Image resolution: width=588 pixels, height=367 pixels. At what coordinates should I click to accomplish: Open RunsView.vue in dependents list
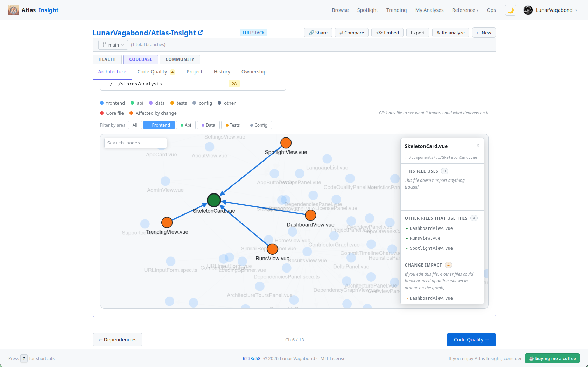[425, 238]
